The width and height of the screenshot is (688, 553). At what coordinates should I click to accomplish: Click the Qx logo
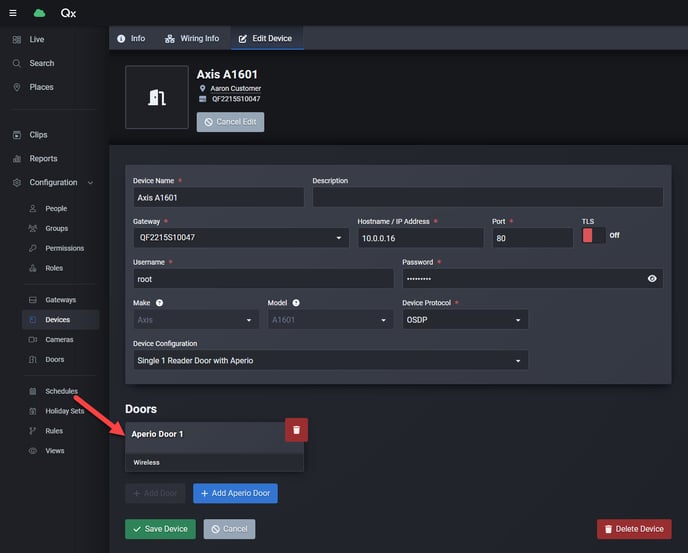pos(68,13)
